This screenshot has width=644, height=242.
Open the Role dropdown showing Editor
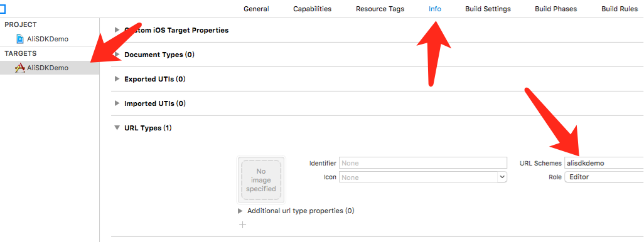pyautogui.click(x=604, y=177)
